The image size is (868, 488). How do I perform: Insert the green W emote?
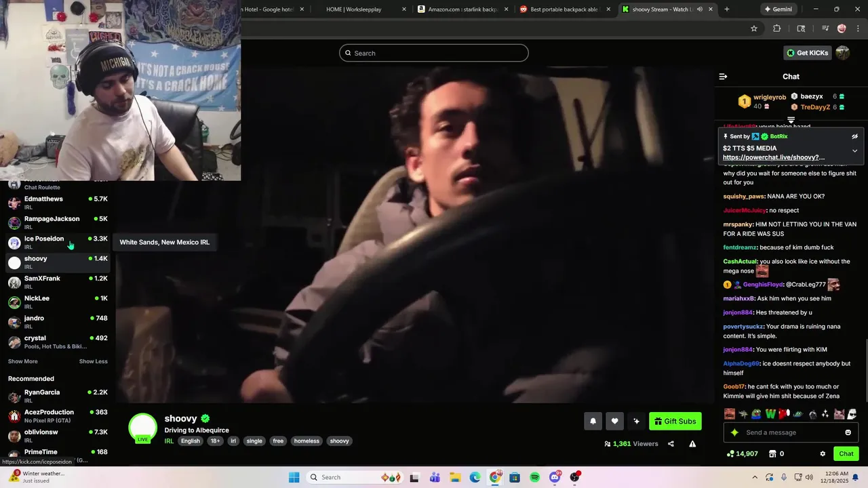pyautogui.click(x=770, y=413)
